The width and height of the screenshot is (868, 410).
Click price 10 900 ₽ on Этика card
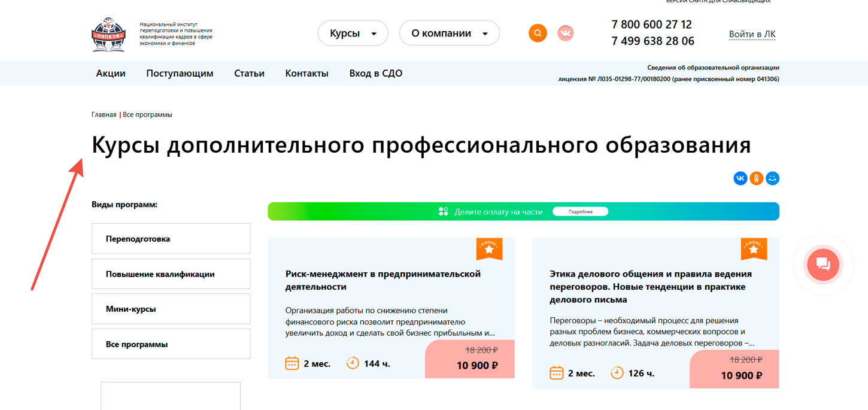pyautogui.click(x=741, y=375)
